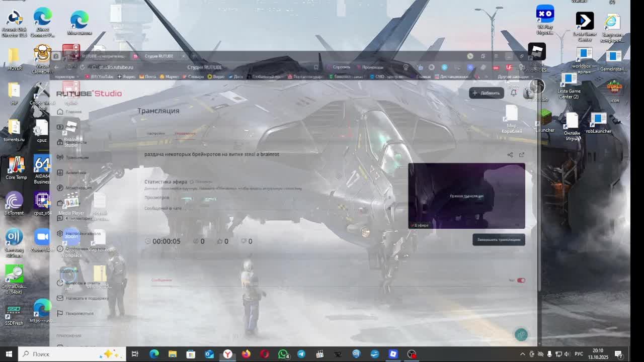Select the BitTorrent desktop icon
This screenshot has width=644, height=362.
pos(14,204)
